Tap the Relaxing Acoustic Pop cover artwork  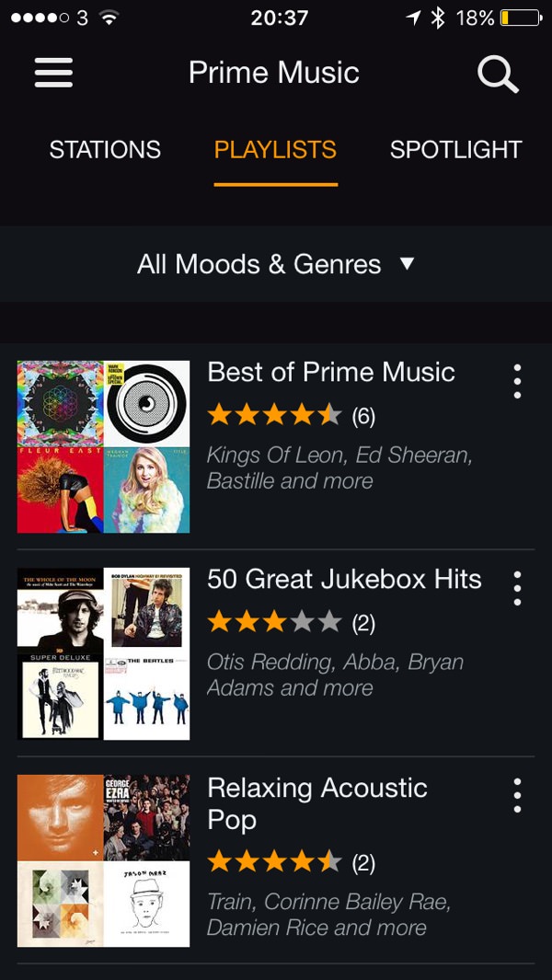[x=103, y=860]
